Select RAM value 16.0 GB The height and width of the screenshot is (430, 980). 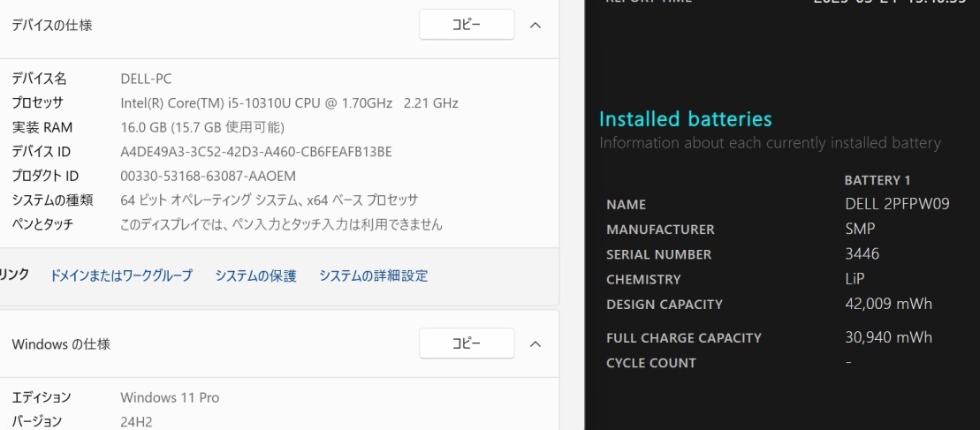point(144,127)
